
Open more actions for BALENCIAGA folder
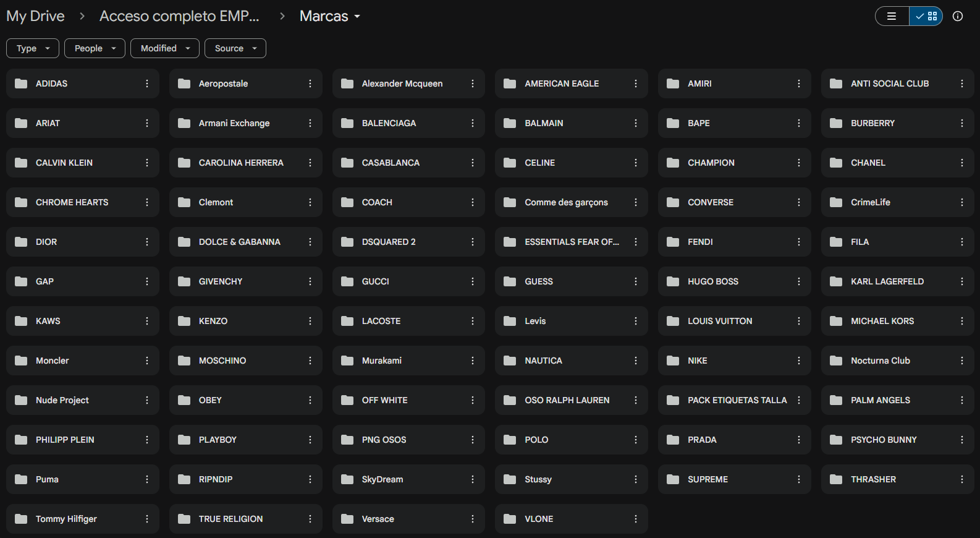(473, 123)
